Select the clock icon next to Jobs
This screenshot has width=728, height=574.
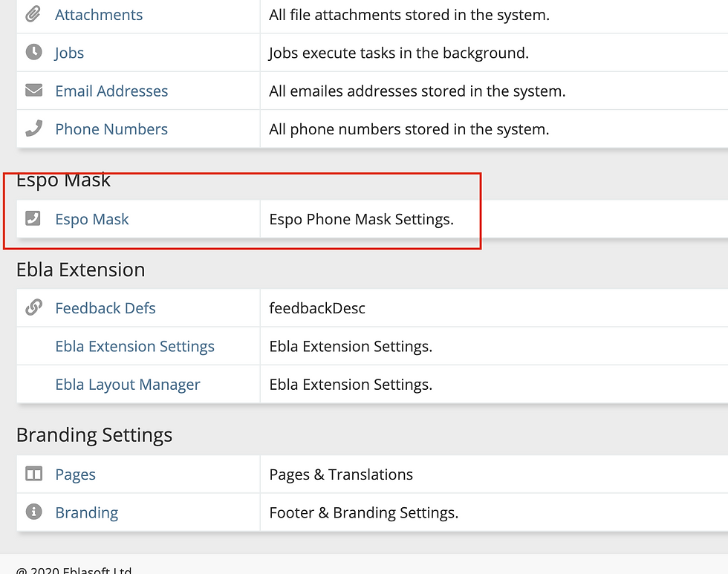pos(33,52)
